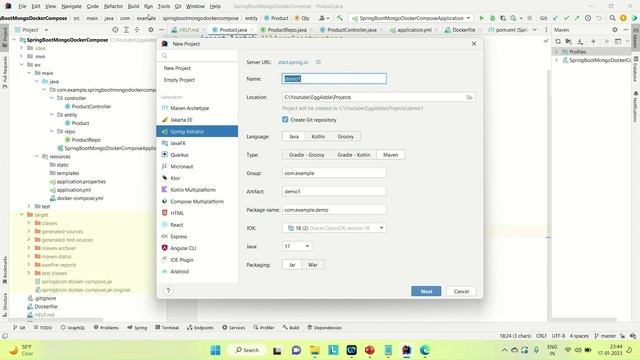
Task: Choose Jar packaging
Action: (x=292, y=265)
